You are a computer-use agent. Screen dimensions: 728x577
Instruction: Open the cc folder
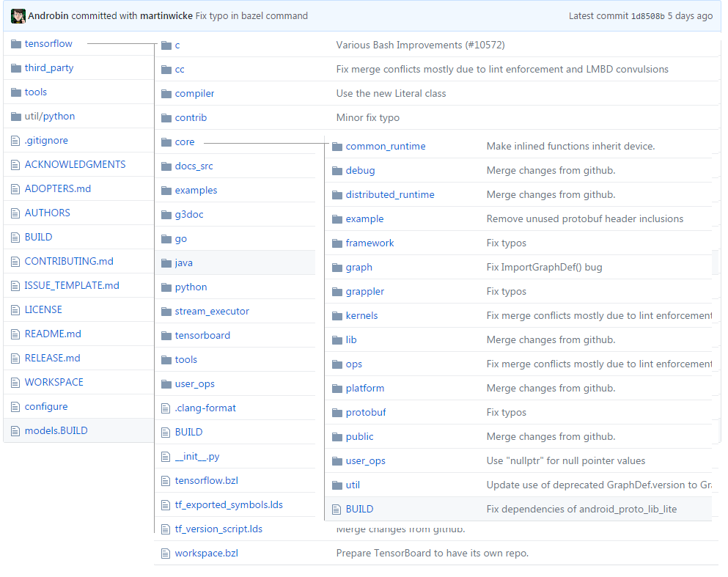180,70
